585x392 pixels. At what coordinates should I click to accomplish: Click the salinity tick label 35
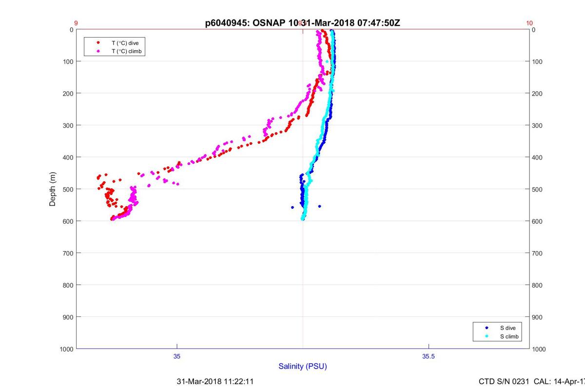177,356
